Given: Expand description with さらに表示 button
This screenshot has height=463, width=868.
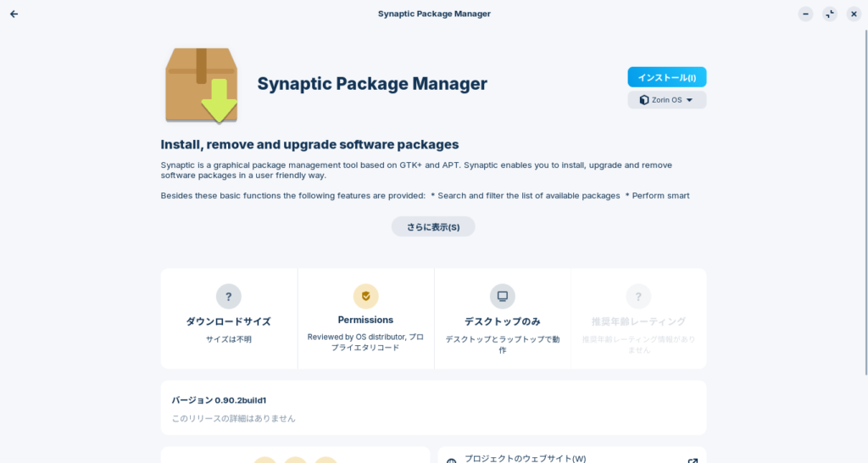Looking at the screenshot, I should click(433, 226).
